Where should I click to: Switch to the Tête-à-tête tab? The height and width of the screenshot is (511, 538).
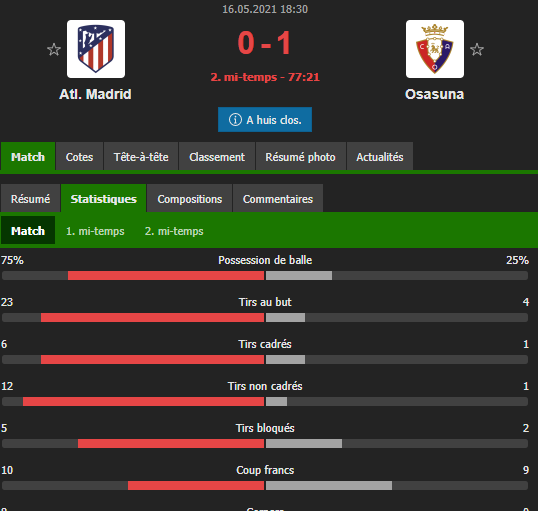(x=141, y=157)
